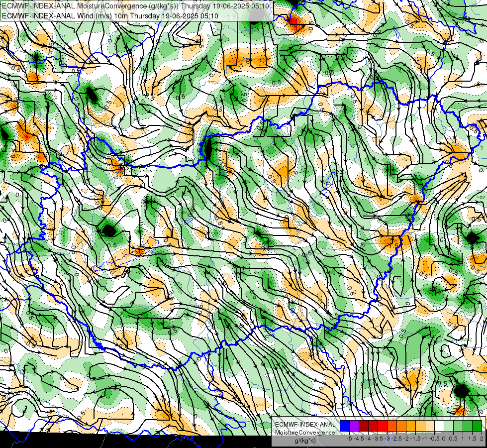This screenshot has height=448, width=487.
Task: Select the purple legend swatch
Action: pyautogui.click(x=354, y=426)
